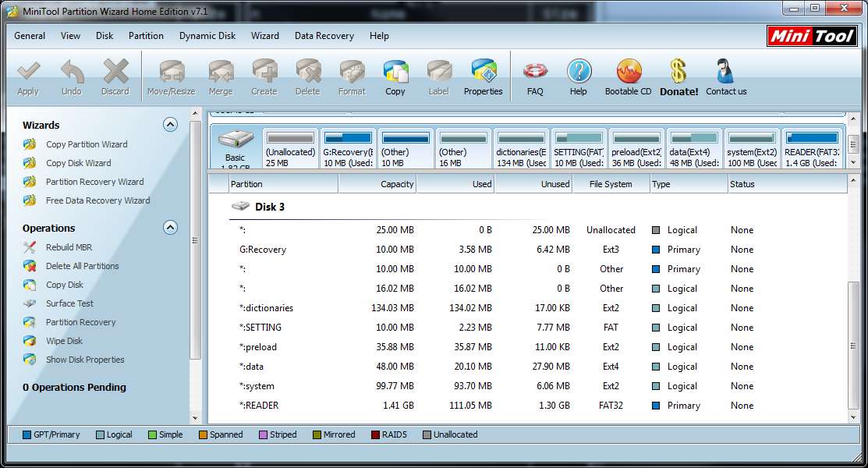Open the Partition menu
The image size is (868, 468).
[x=146, y=36]
